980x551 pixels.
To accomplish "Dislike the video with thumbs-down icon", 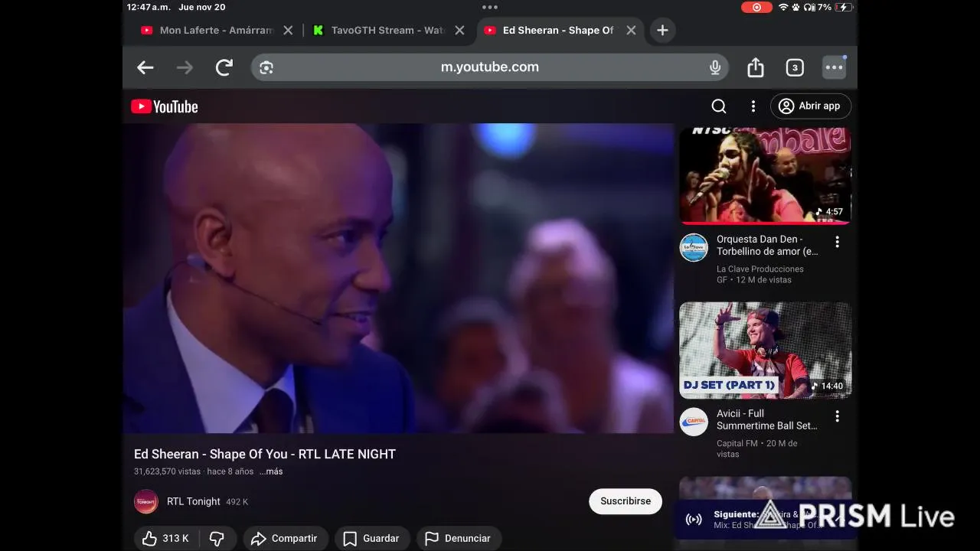I will click(x=217, y=539).
